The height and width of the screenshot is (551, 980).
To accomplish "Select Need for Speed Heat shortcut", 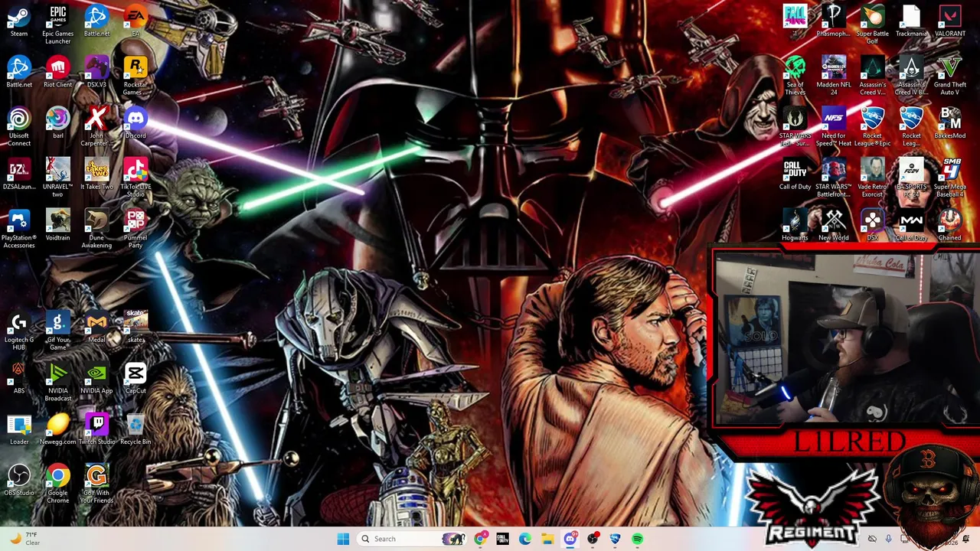I will pyautogui.click(x=833, y=127).
